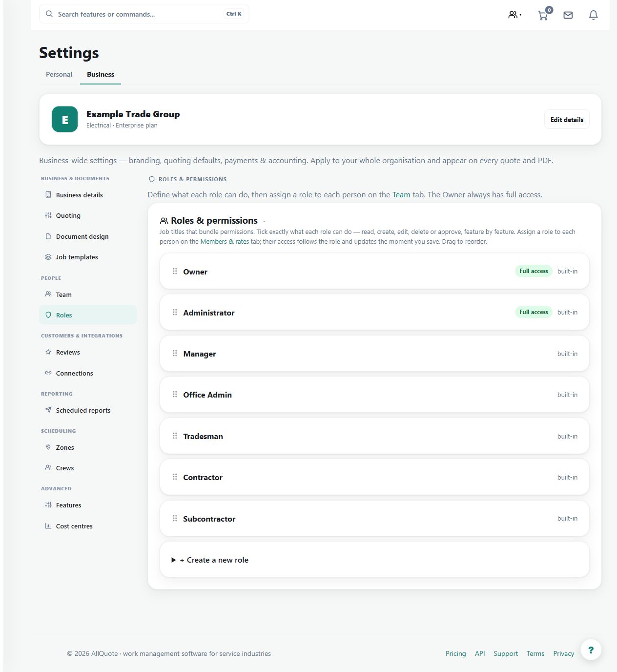
Task: Open the Support footer link
Action: [506, 653]
